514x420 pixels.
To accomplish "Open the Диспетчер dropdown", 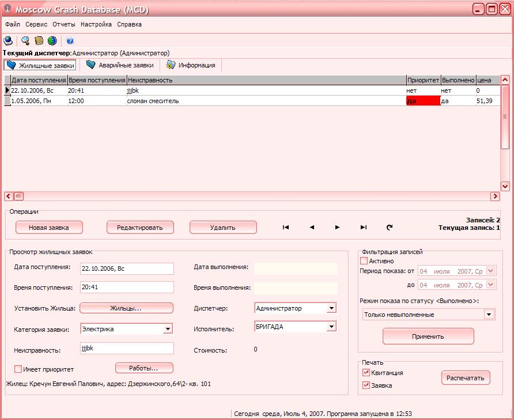I will click(332, 308).
